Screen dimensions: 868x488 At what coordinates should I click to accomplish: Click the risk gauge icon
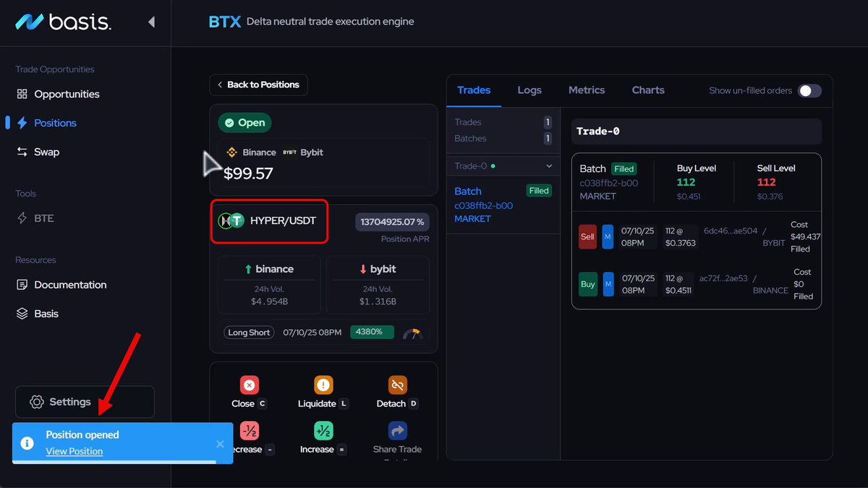point(413,333)
